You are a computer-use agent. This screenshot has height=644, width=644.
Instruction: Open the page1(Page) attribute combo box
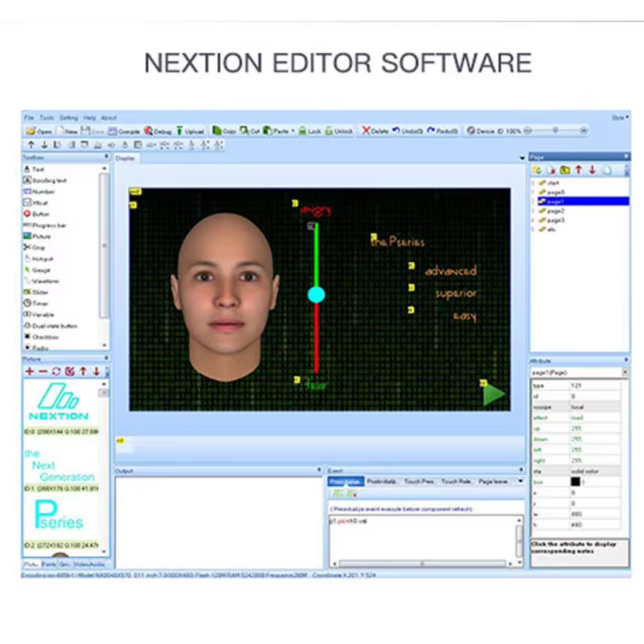(x=625, y=373)
